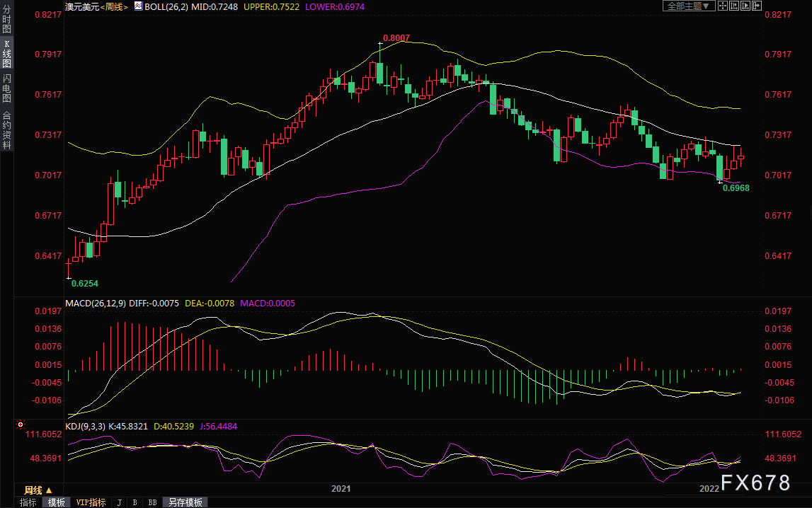Click the KDJ(9,3,3) label
The image size is (812, 508).
pos(86,426)
